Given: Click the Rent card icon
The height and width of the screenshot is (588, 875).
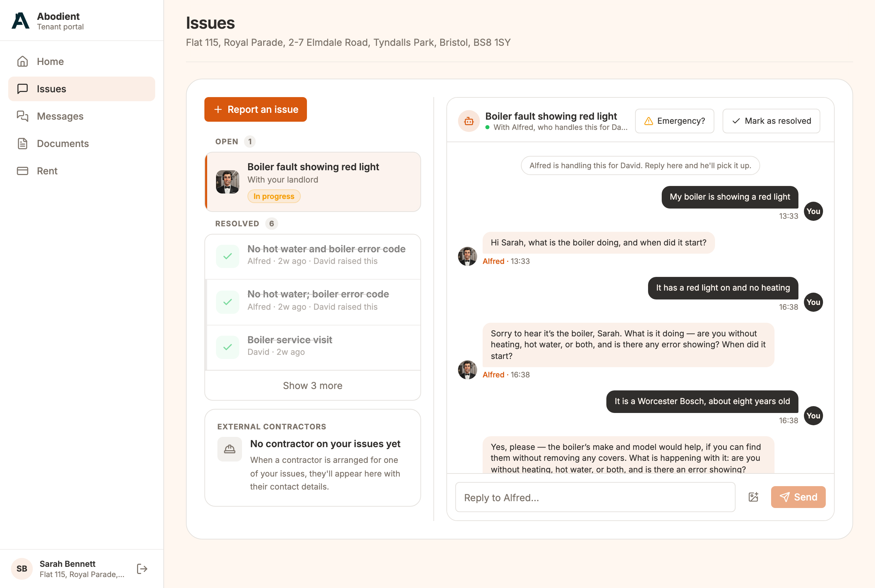Looking at the screenshot, I should pos(23,171).
